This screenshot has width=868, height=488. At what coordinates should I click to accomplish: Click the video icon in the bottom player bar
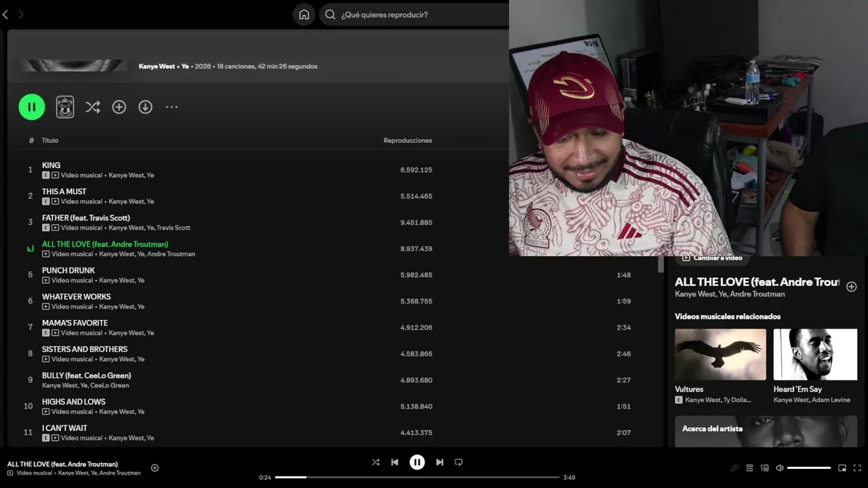coord(10,473)
